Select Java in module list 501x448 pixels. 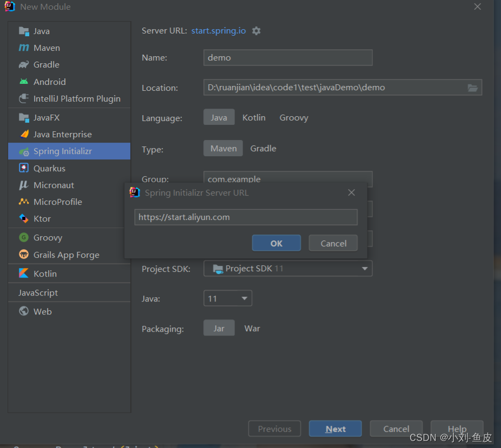tap(69, 31)
